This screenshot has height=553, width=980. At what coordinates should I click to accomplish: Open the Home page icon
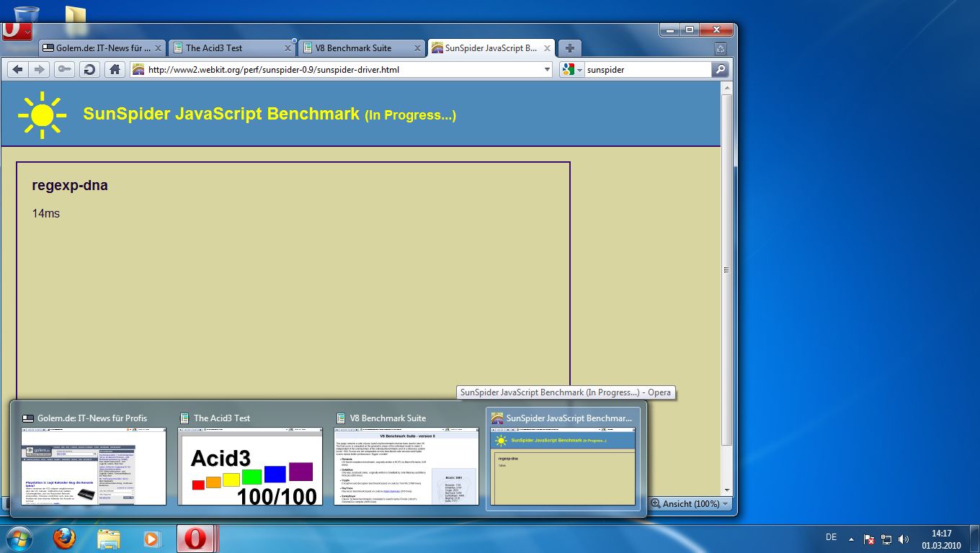pyautogui.click(x=114, y=69)
